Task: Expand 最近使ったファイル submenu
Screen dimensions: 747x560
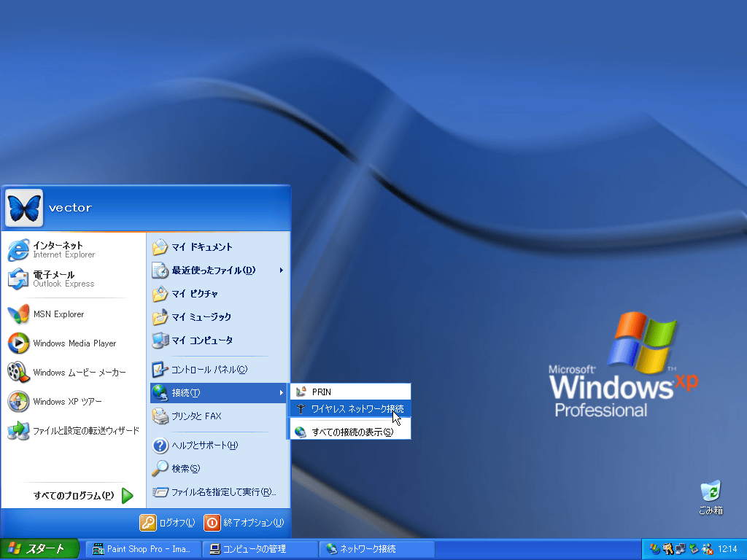Action: pos(218,271)
